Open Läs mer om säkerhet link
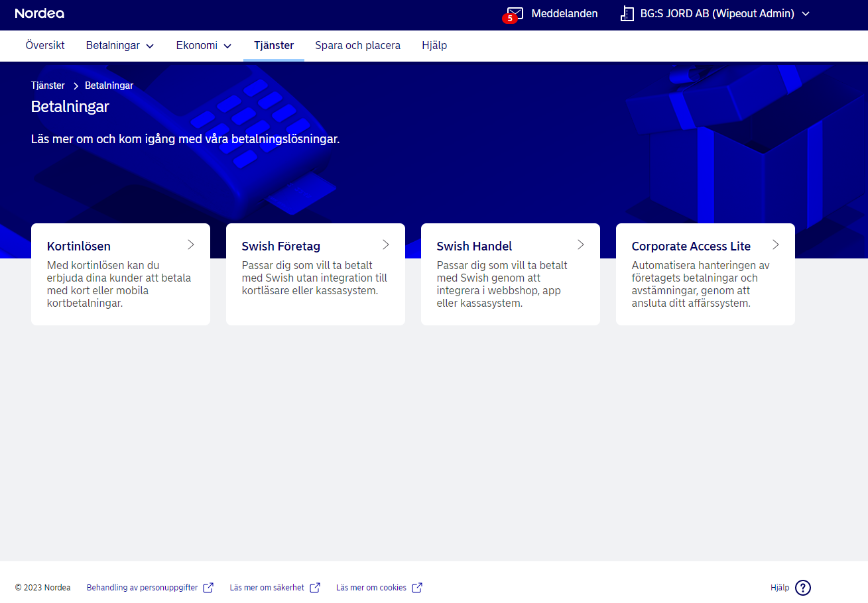Image resolution: width=868 pixels, height=603 pixels. 267,588
